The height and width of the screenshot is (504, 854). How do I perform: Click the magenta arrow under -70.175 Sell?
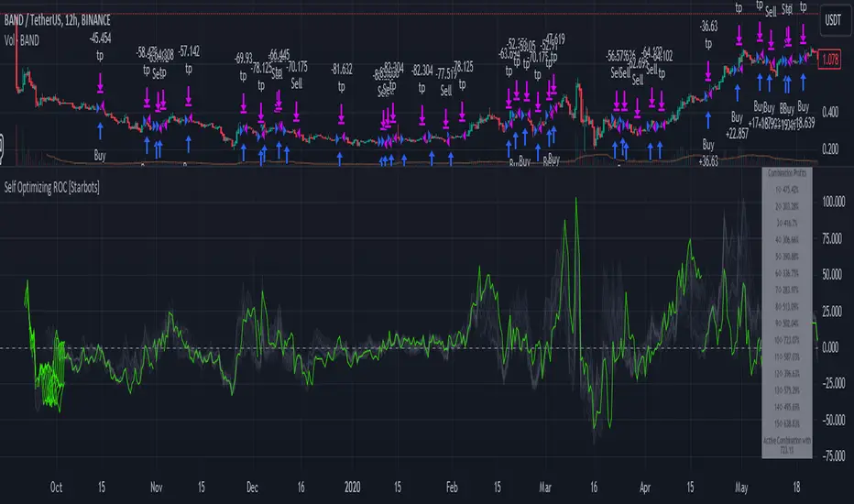tap(297, 113)
